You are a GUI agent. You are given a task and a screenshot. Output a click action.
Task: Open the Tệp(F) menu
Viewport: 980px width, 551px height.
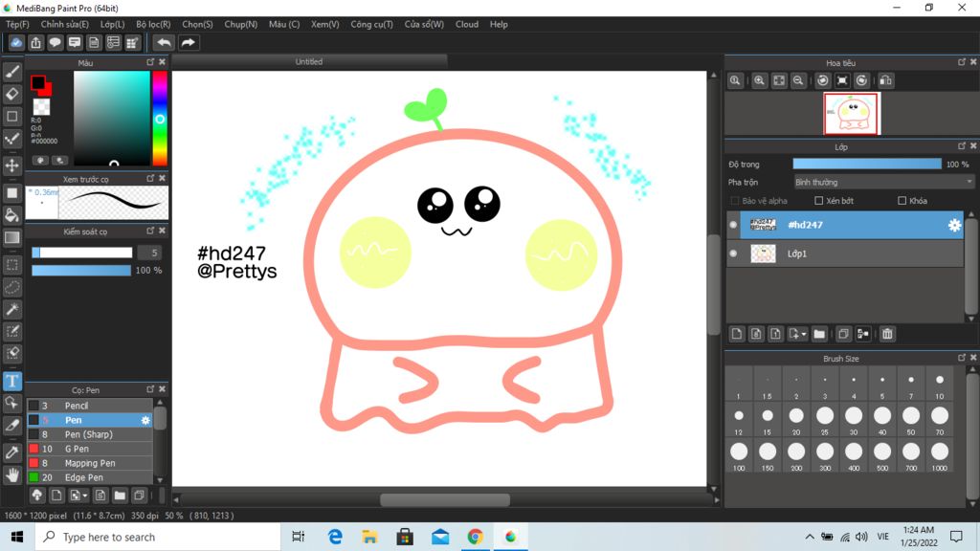pos(17,24)
